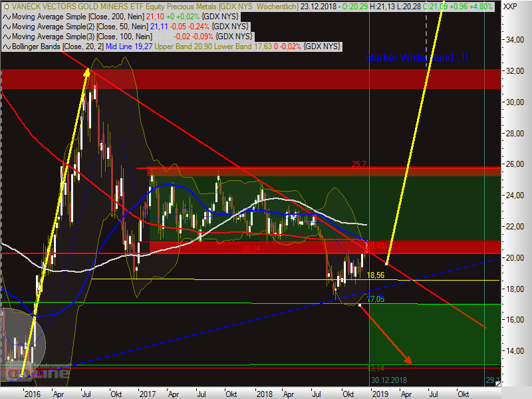
Task: Click the Moving Average Simple 200 indicator icon
Action: point(7,17)
